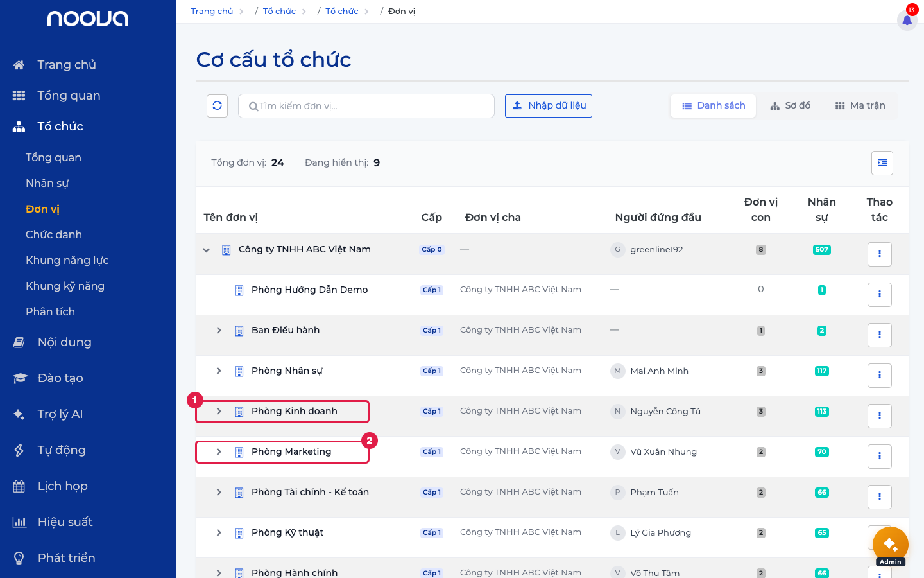
Task: Open actions menu for Phòng Hướng Dẫn Demo
Action: pos(880,295)
